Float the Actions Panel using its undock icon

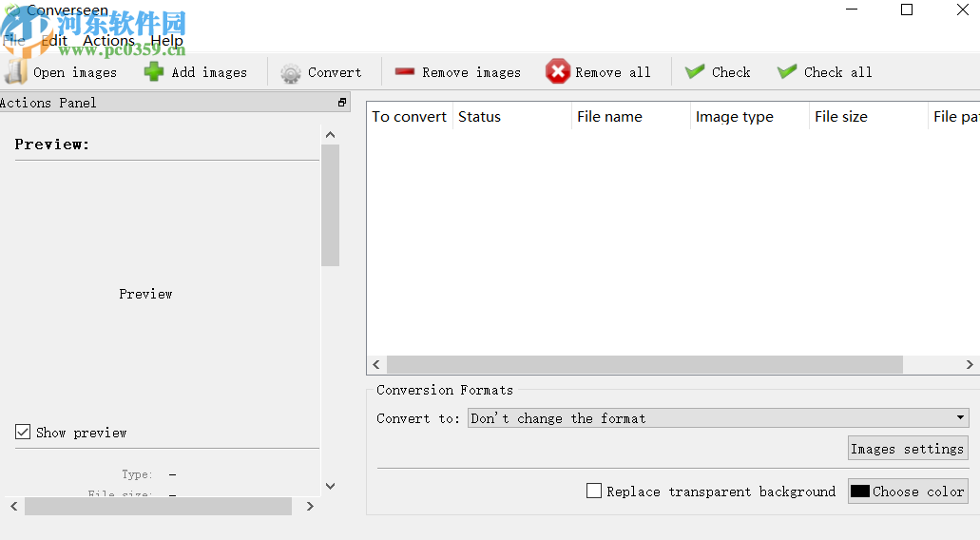(x=342, y=103)
